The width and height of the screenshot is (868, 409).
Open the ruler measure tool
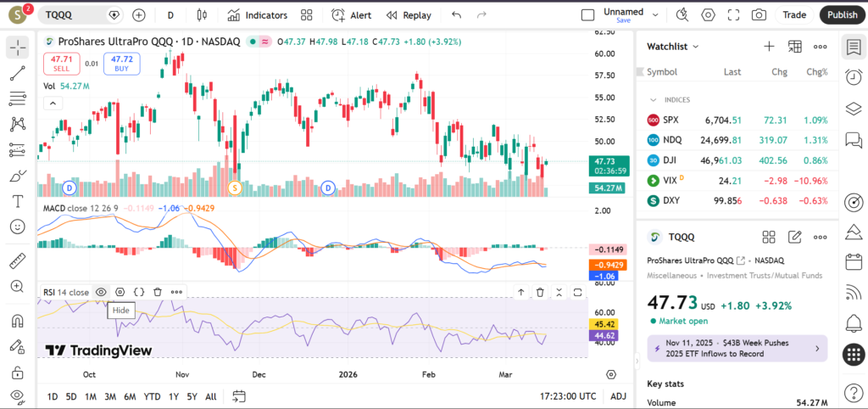17,261
